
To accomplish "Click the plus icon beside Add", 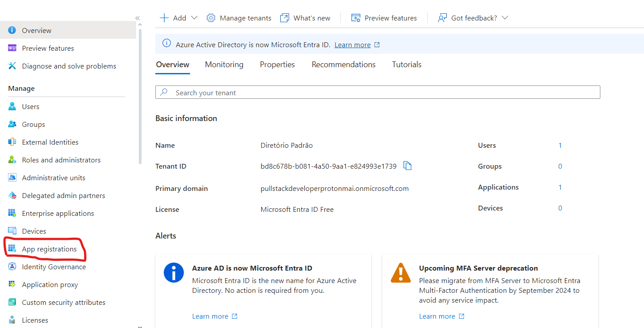I will (164, 18).
